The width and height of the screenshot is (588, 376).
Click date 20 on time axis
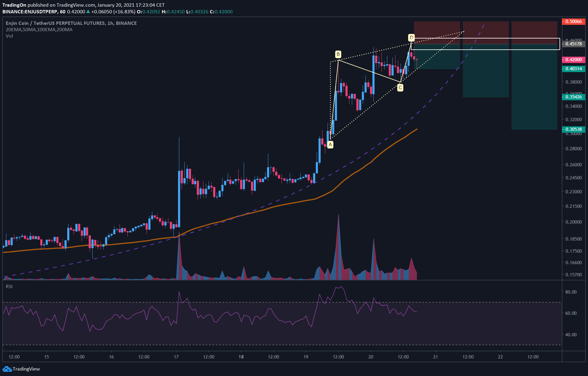tap(371, 357)
